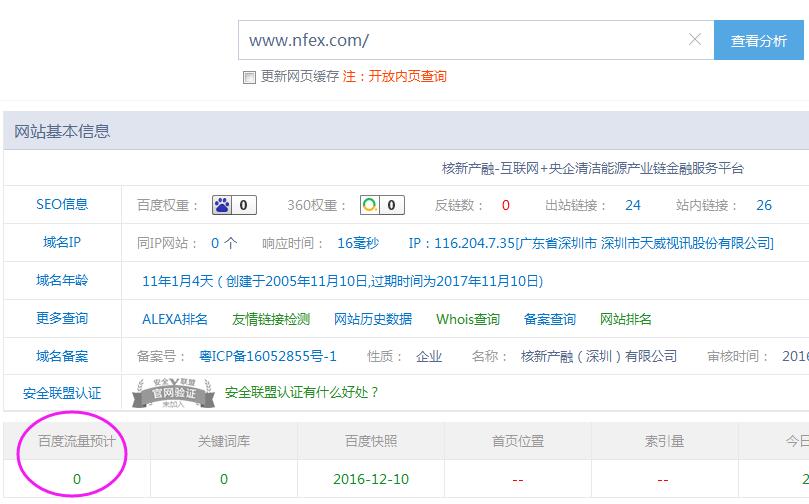Click the ICP number 粤ICP备16052855号-1
Image resolution: width=809 pixels, height=504 pixels.
[268, 356]
